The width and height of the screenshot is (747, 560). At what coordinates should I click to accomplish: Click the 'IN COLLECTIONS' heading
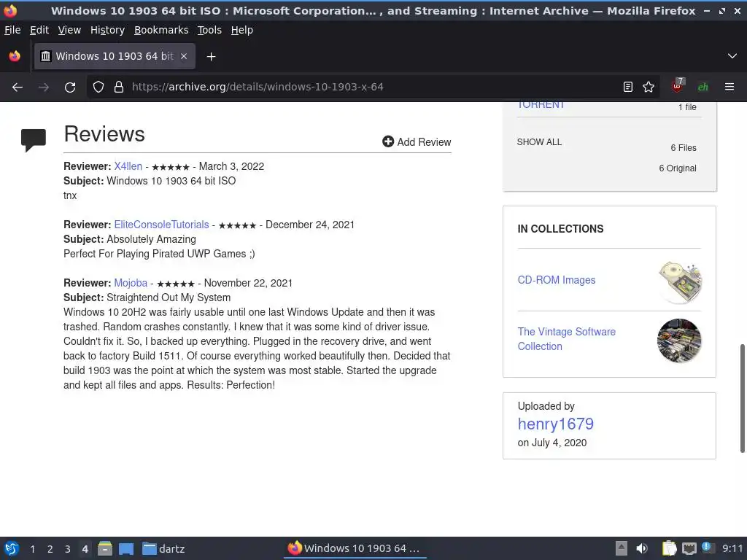click(x=560, y=228)
